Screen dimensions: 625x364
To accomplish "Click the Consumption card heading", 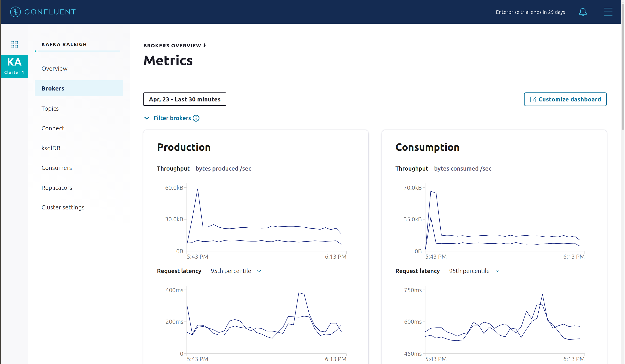I will click(x=427, y=147).
